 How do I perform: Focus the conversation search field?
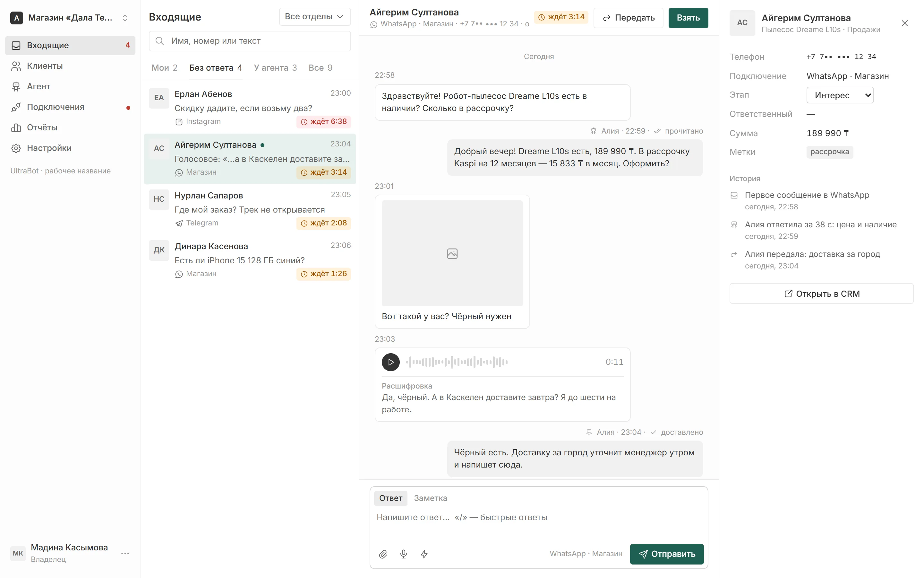[250, 41]
